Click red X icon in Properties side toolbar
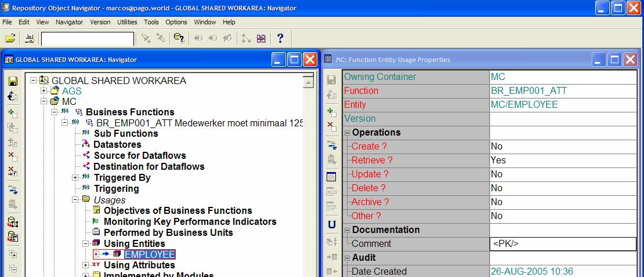The width and height of the screenshot is (644, 277). pyautogui.click(x=332, y=126)
